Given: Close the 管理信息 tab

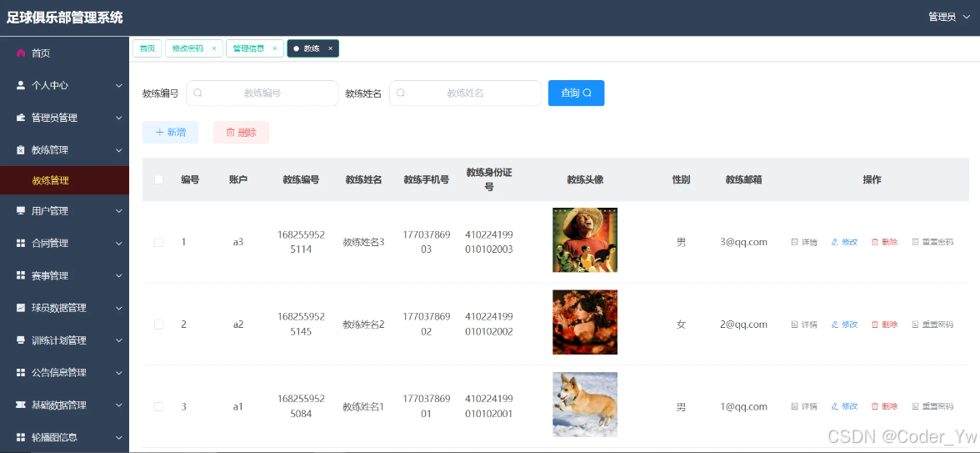Looking at the screenshot, I should point(274,48).
